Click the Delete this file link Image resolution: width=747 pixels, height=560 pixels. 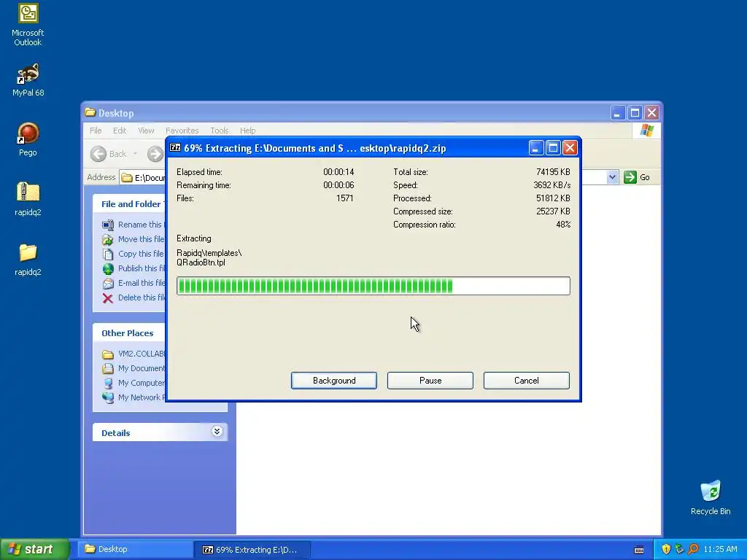point(142,297)
